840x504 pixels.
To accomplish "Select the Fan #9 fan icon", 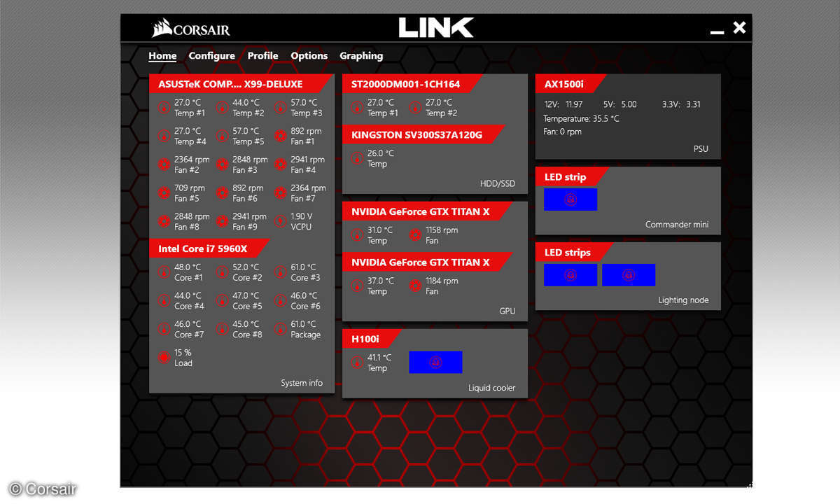I will click(222, 222).
